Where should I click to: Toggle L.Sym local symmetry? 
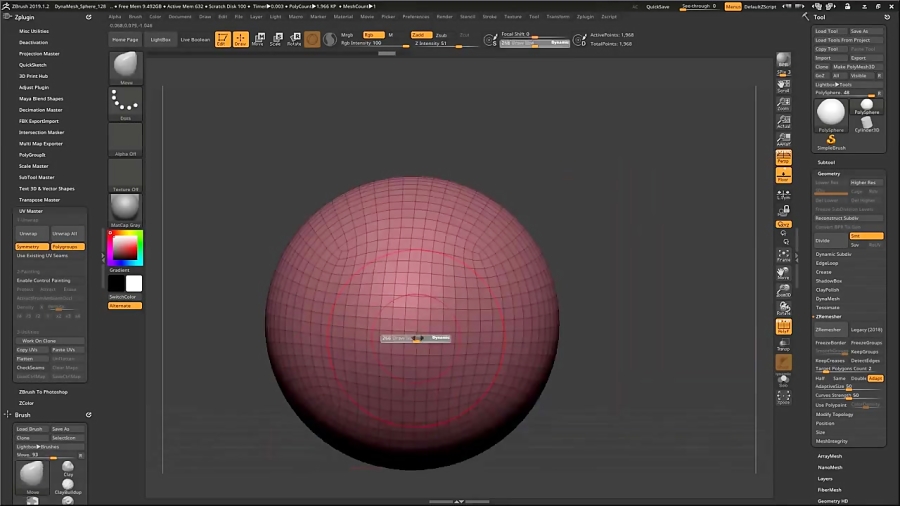pyautogui.click(x=783, y=195)
